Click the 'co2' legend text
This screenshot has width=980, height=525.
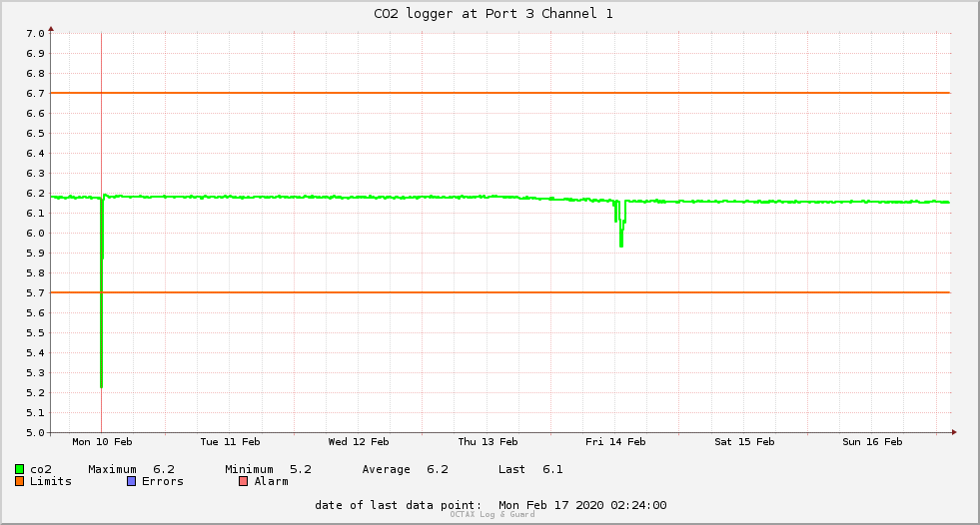pyautogui.click(x=41, y=469)
